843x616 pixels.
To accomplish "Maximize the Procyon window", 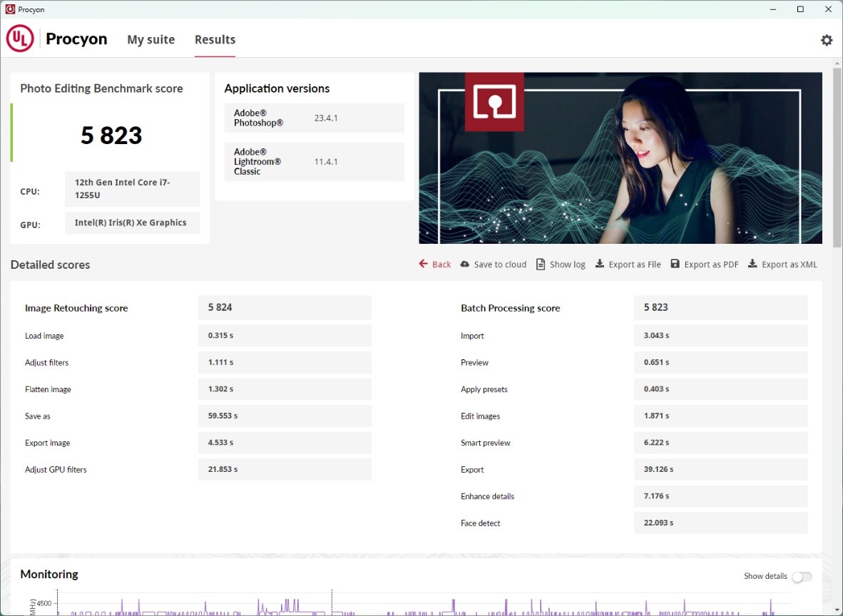I will [800, 9].
